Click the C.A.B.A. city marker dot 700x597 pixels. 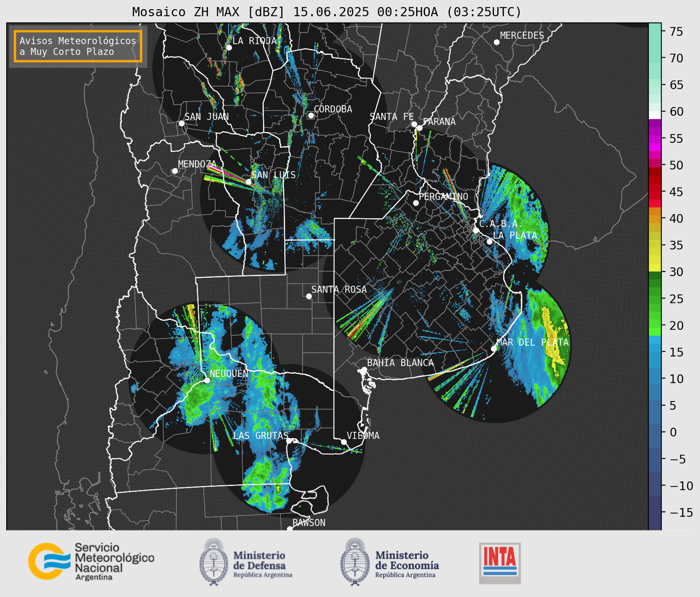476,230
